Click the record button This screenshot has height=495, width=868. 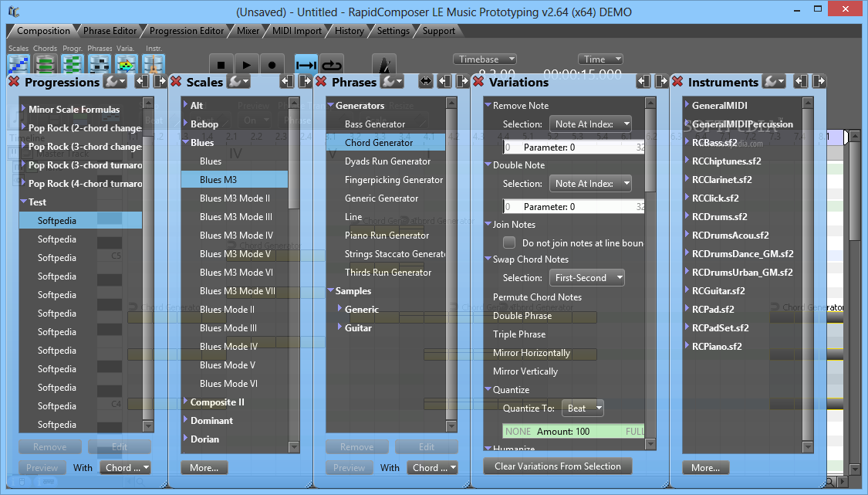[x=272, y=65]
